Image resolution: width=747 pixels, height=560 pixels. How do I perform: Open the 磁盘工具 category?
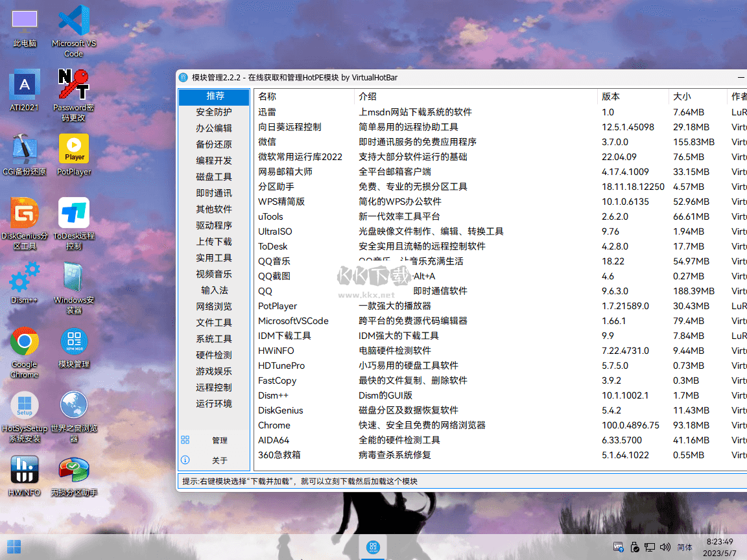coord(214,177)
